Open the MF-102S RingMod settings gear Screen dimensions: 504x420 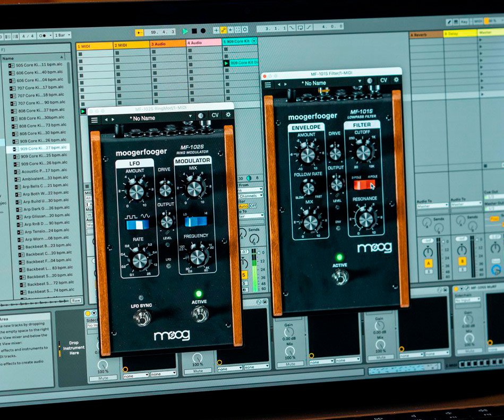[x=228, y=114]
